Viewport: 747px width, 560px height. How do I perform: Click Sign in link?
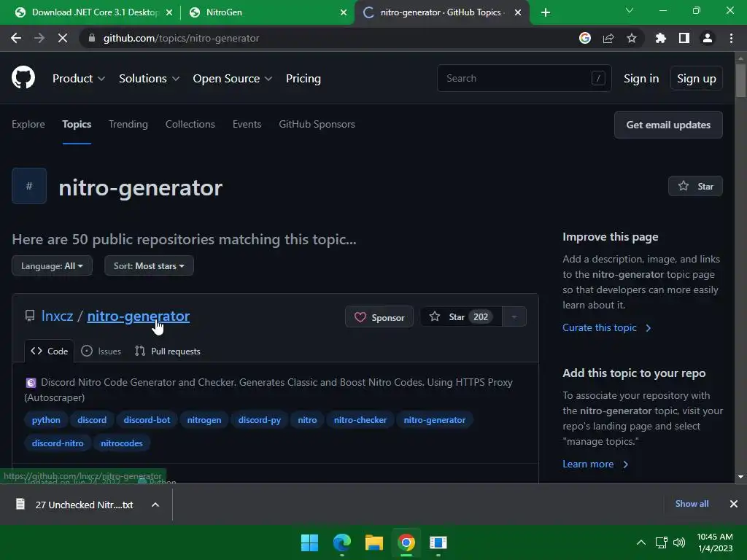point(641,78)
